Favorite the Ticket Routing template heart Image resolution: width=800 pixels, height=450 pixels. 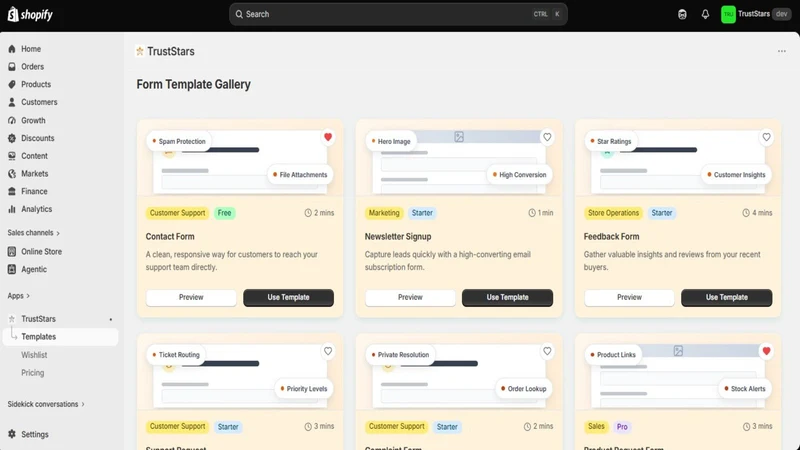pyautogui.click(x=328, y=351)
